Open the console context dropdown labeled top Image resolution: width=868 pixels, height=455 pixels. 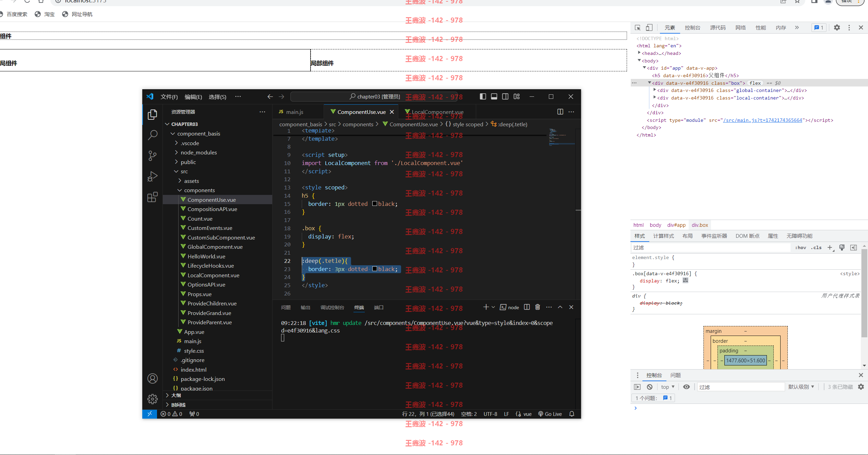tap(668, 387)
